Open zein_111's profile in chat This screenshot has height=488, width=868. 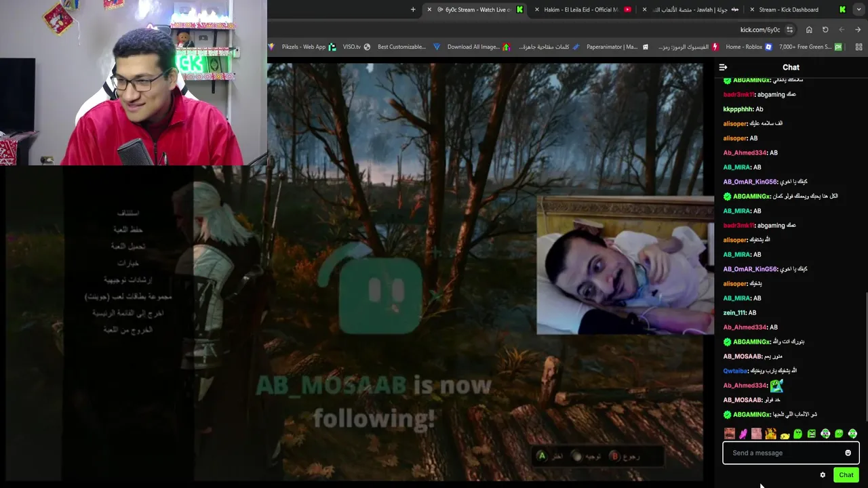(735, 312)
